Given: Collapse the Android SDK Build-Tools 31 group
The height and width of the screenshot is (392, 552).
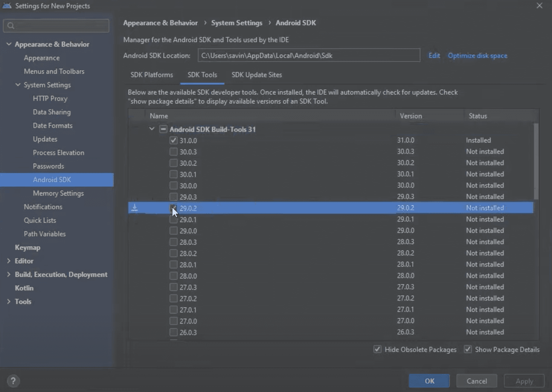Looking at the screenshot, I should [x=152, y=129].
